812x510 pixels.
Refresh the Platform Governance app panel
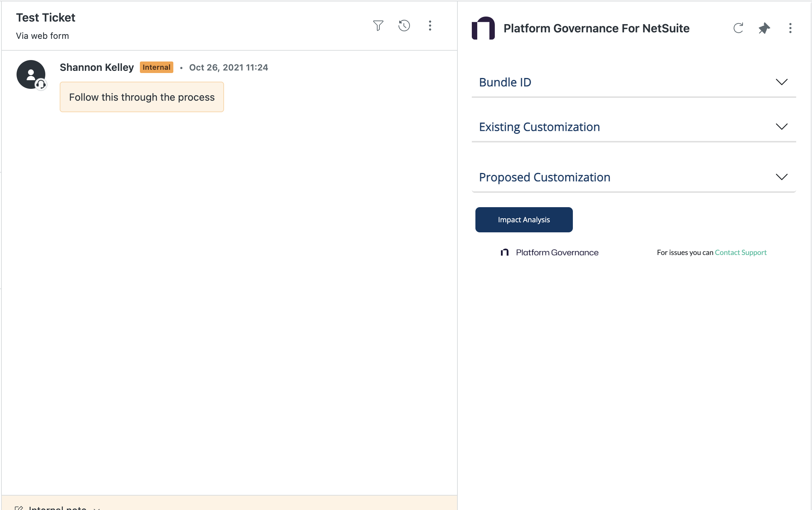pos(738,28)
